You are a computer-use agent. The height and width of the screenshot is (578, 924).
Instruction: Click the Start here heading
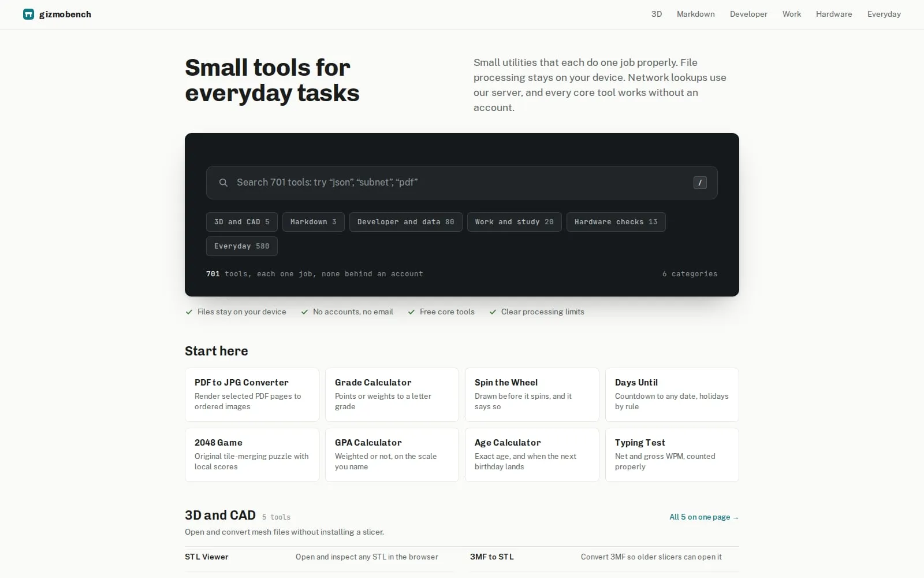click(x=217, y=351)
